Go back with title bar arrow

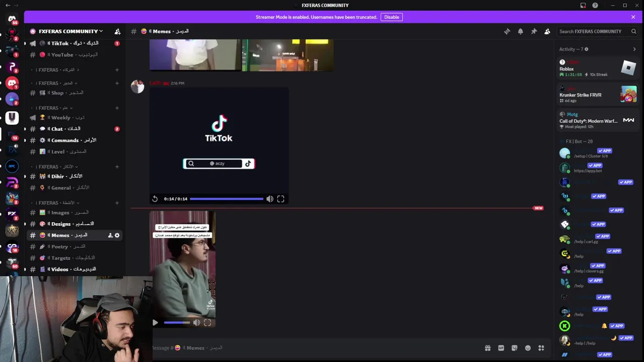[x=8, y=6]
